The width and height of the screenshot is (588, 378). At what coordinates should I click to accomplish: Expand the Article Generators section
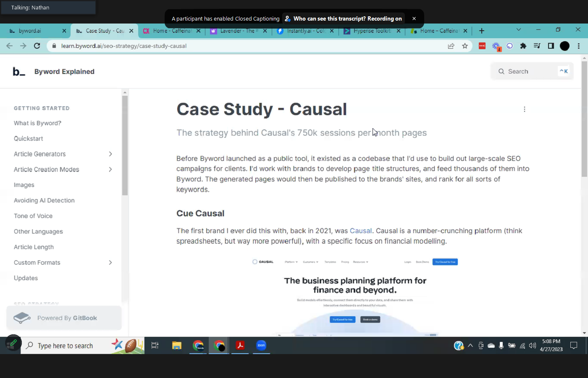pyautogui.click(x=110, y=154)
